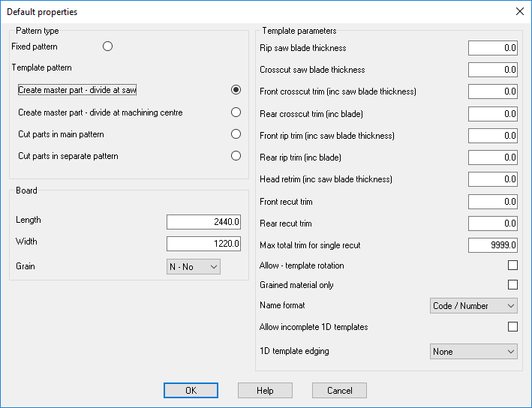This screenshot has width=532, height=408.
Task: Tick the Grained material only checkbox
Action: coord(512,285)
